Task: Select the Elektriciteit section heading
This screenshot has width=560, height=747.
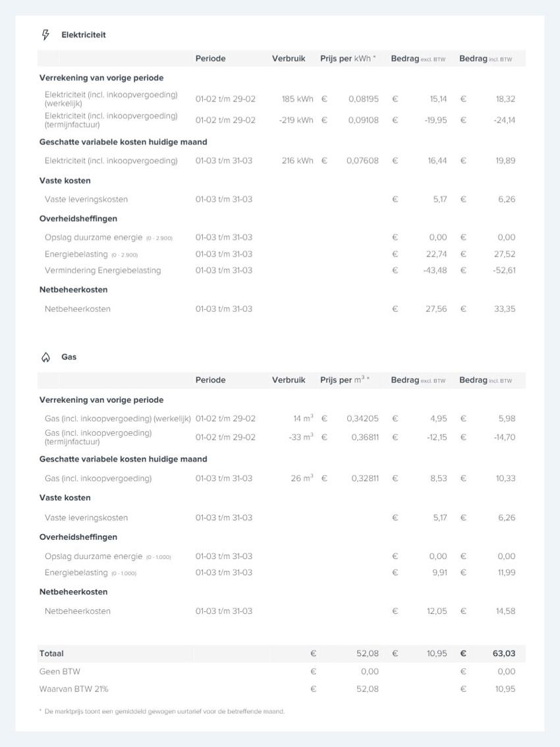Action: (x=83, y=35)
